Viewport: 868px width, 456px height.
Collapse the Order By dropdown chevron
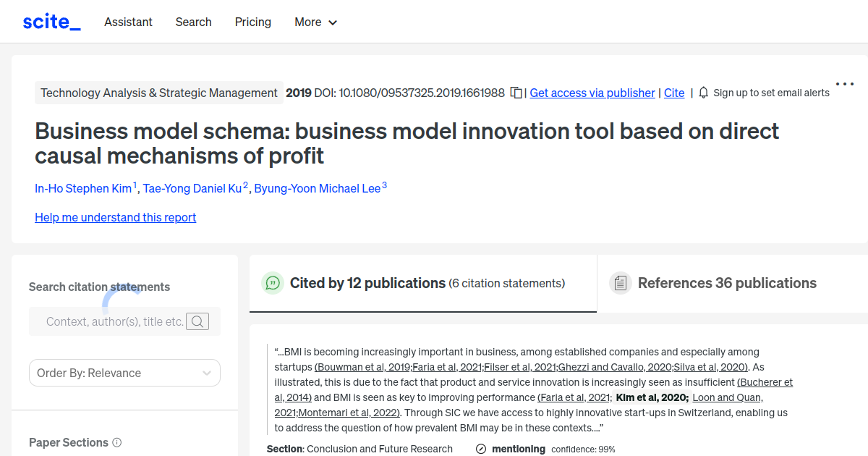tap(205, 372)
